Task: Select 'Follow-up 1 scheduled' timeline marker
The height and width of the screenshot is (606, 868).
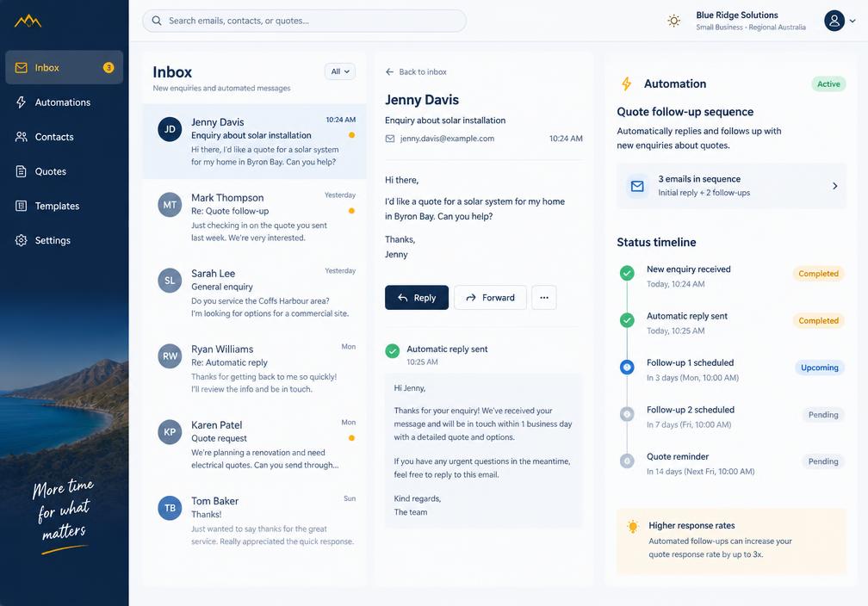Action: [x=627, y=367]
